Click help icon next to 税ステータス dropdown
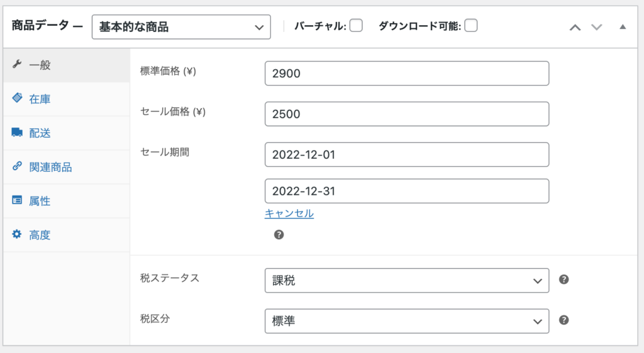The height and width of the screenshot is (353, 644). coord(564,280)
